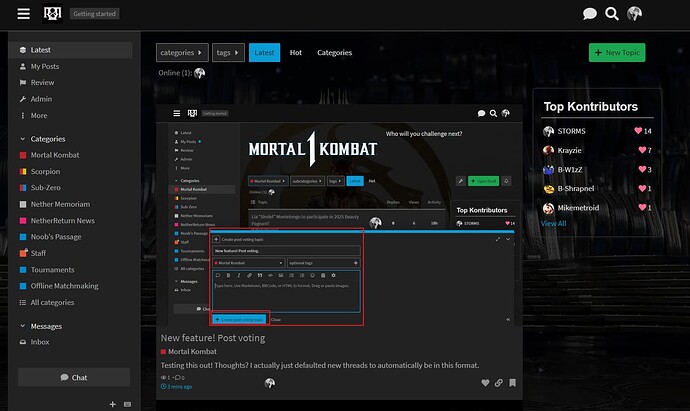Go to Latest in the sidebar

70,50
